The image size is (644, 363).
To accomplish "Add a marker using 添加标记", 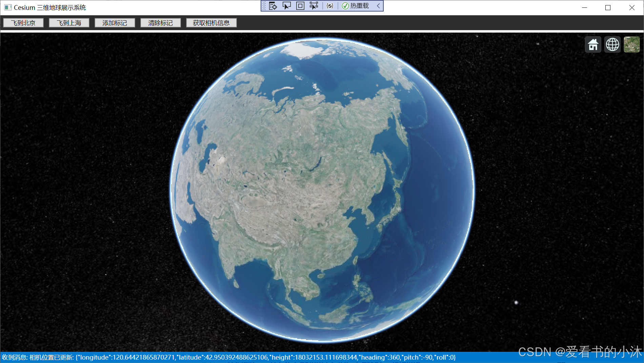I will [x=115, y=23].
